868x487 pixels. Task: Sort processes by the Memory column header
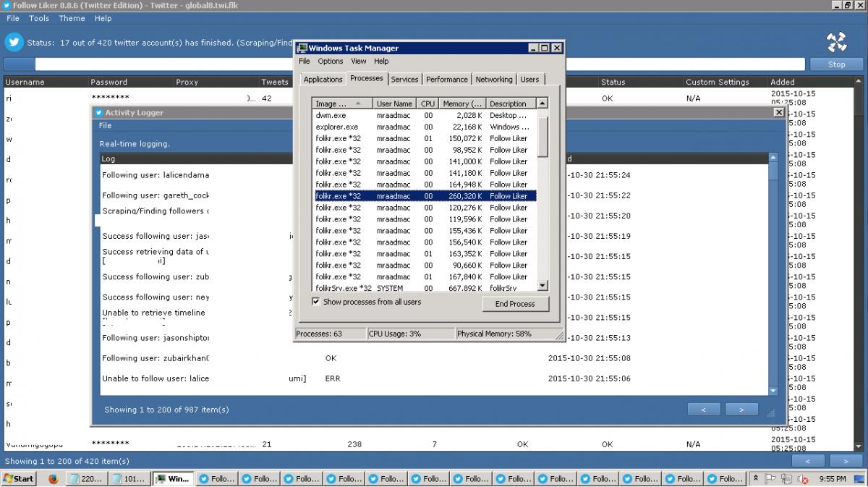(x=461, y=103)
